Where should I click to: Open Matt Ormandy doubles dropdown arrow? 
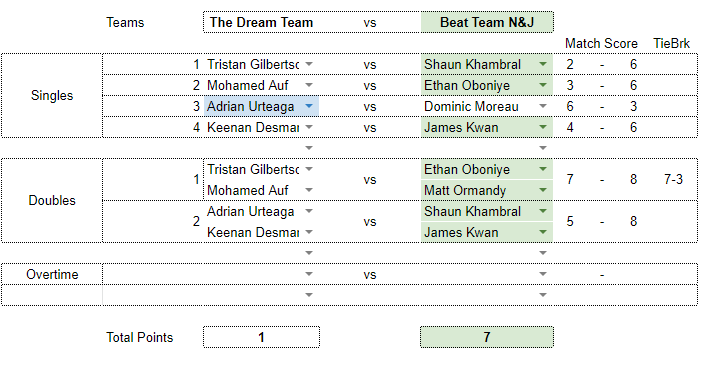click(543, 191)
